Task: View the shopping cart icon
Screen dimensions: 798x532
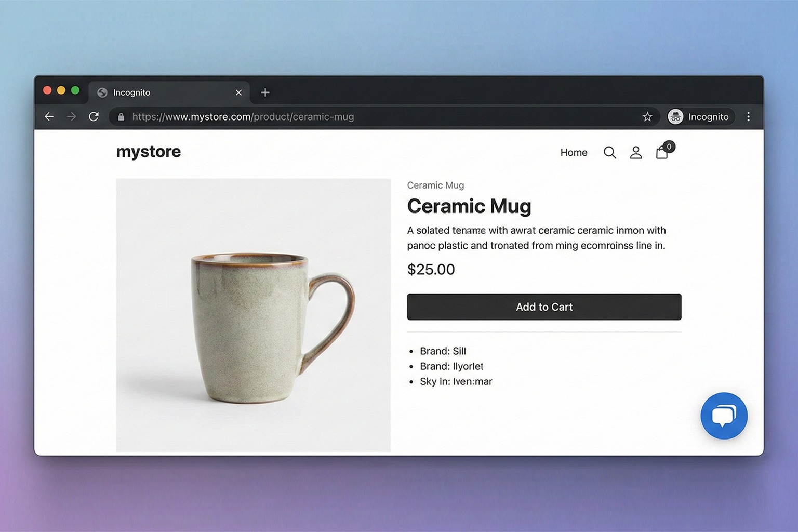Action: pyautogui.click(x=661, y=153)
